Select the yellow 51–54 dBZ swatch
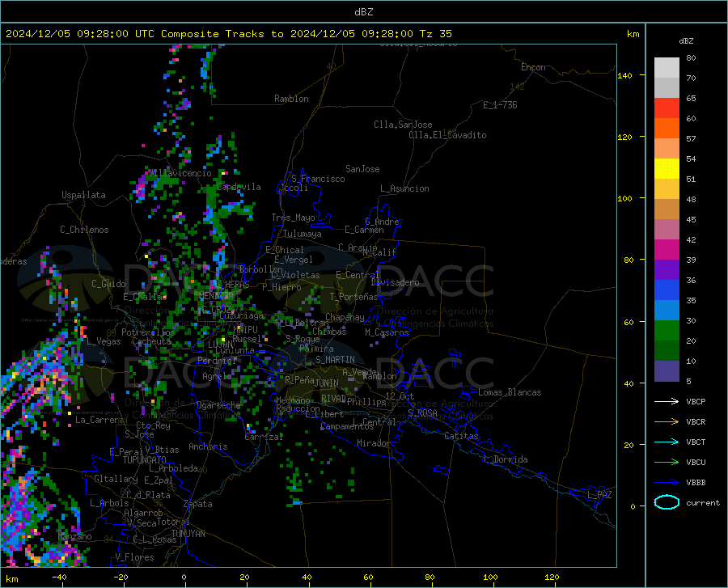Image resolution: width=728 pixels, height=588 pixels. click(667, 169)
